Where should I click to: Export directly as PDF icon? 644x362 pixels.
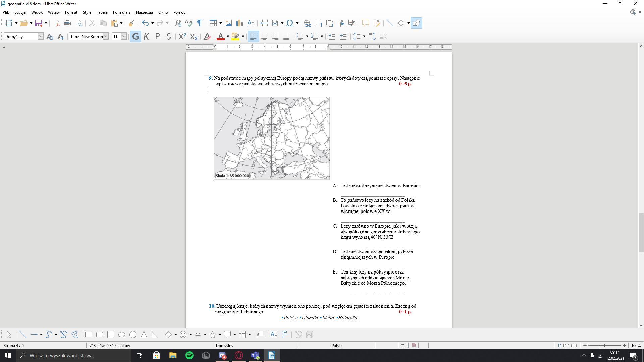pos(56,23)
